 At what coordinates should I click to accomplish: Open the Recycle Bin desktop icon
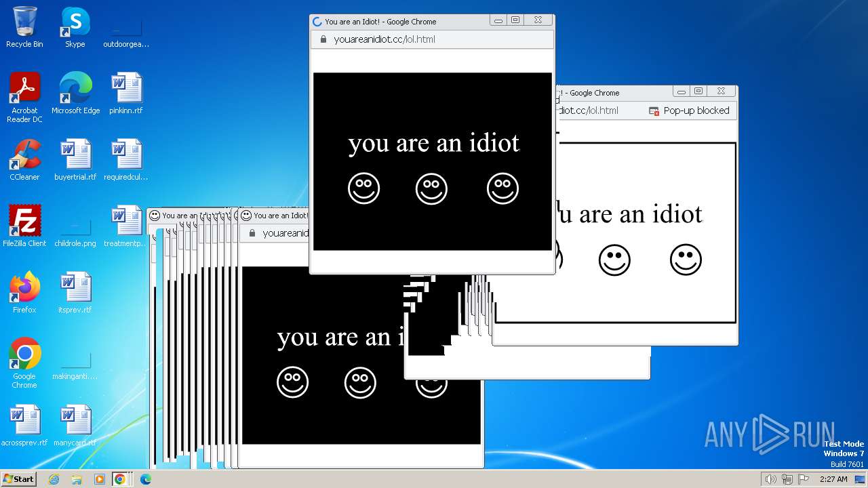coord(24,27)
